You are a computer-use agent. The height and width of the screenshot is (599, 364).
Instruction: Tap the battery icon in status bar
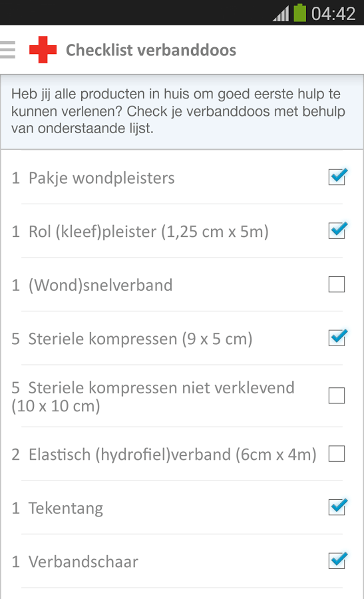(300, 13)
